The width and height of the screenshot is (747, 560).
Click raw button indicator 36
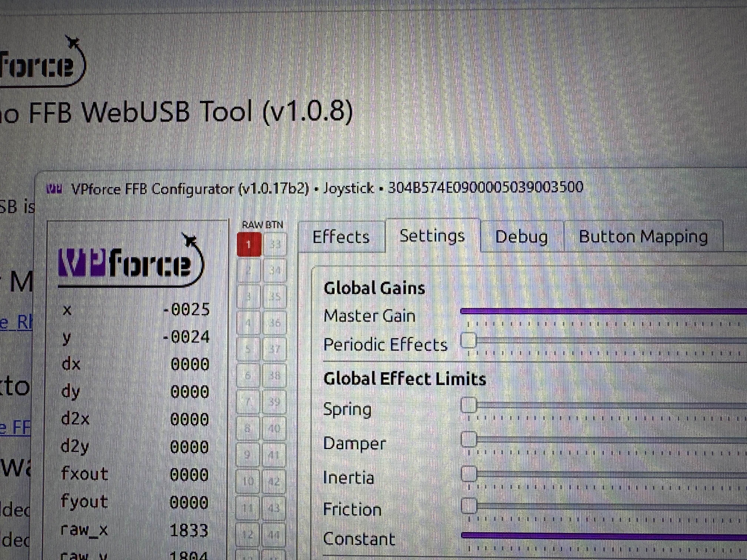click(x=275, y=323)
